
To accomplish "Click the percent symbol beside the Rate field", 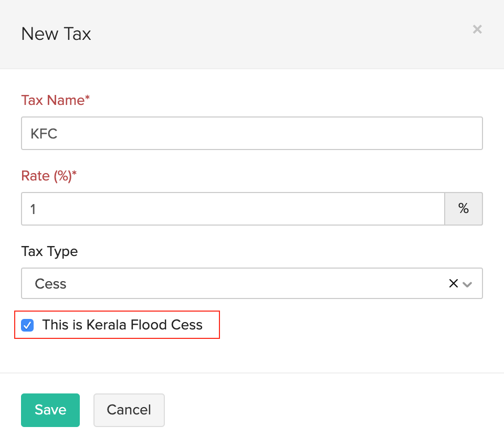I will [x=463, y=209].
